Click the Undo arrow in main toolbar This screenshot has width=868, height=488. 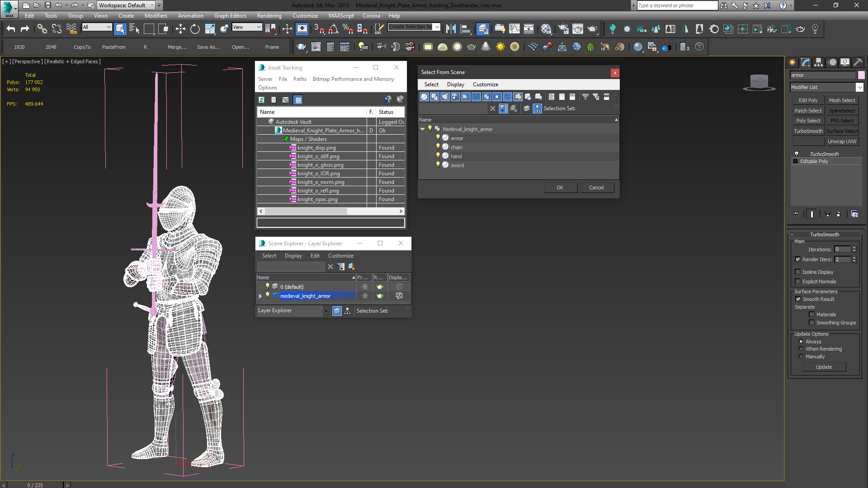tap(11, 29)
